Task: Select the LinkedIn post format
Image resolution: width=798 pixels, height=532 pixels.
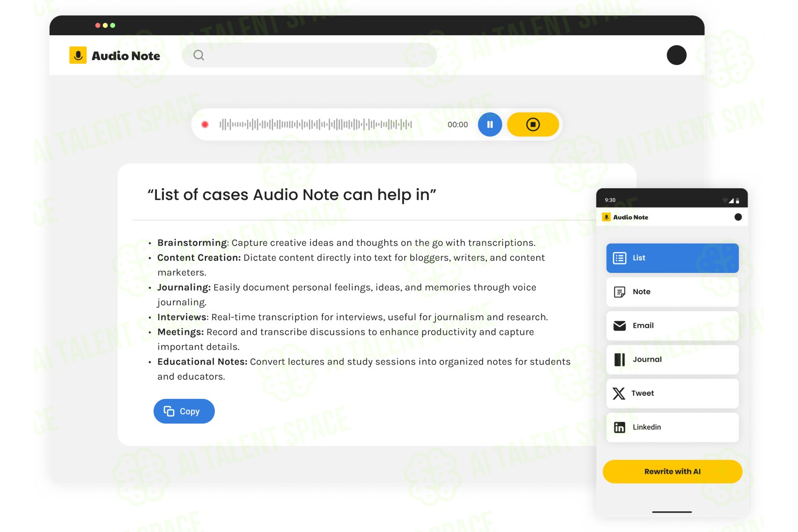Action: pyautogui.click(x=672, y=427)
